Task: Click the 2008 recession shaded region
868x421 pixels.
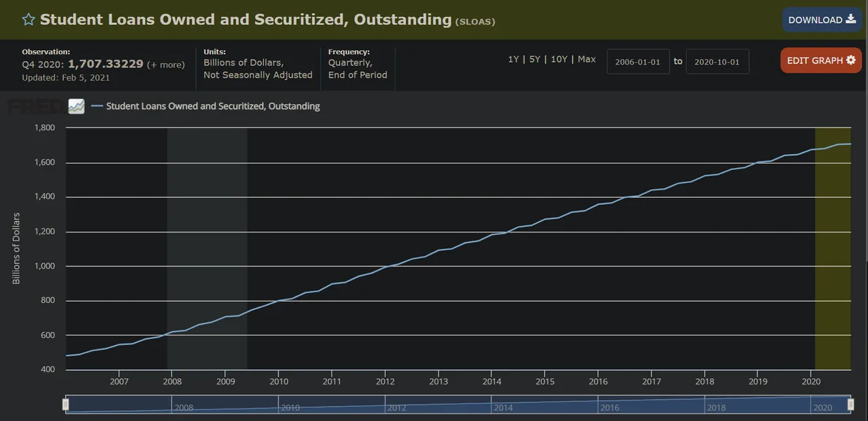Action: tap(207, 248)
